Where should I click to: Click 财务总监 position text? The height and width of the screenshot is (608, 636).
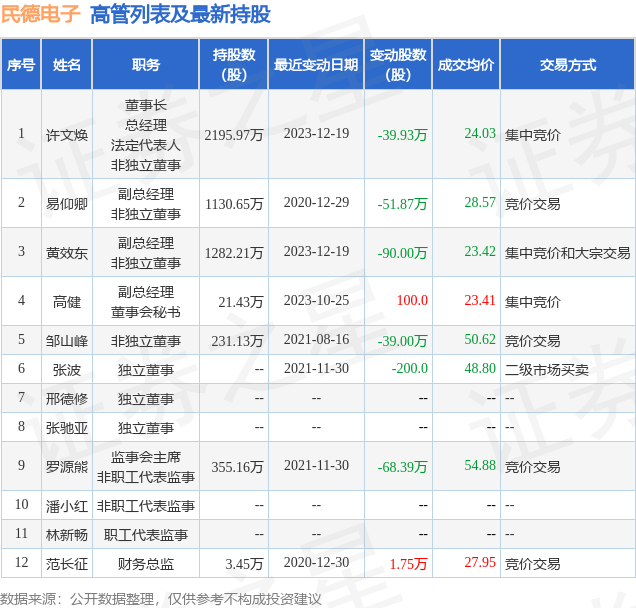(x=146, y=564)
